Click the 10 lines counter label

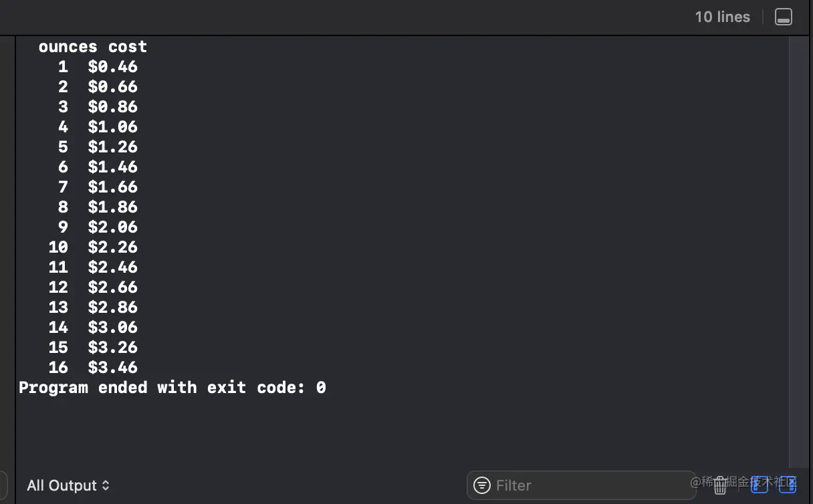pyautogui.click(x=723, y=17)
